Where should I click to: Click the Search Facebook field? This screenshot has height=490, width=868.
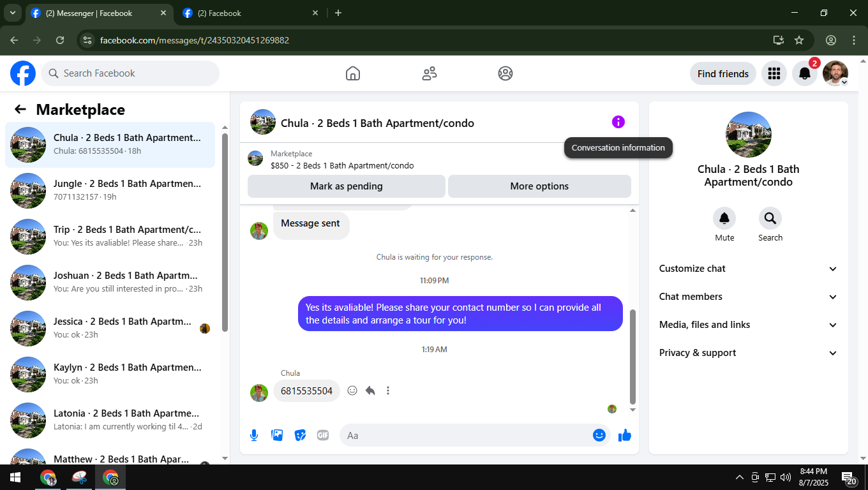pyautogui.click(x=130, y=73)
